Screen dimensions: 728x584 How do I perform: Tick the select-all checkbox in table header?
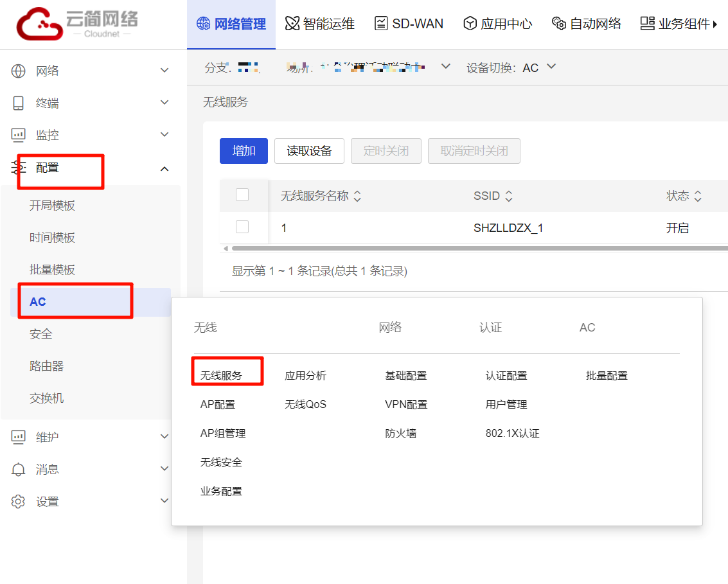242,195
